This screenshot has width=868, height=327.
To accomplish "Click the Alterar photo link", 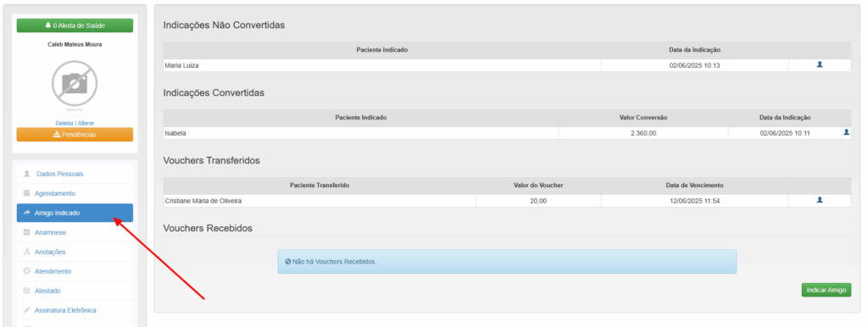I will click(86, 123).
